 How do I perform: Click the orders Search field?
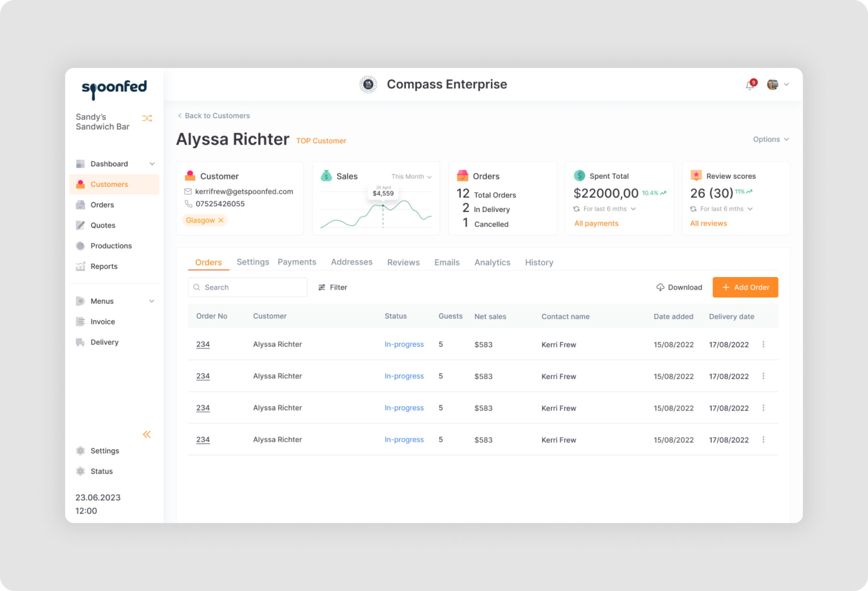click(247, 287)
